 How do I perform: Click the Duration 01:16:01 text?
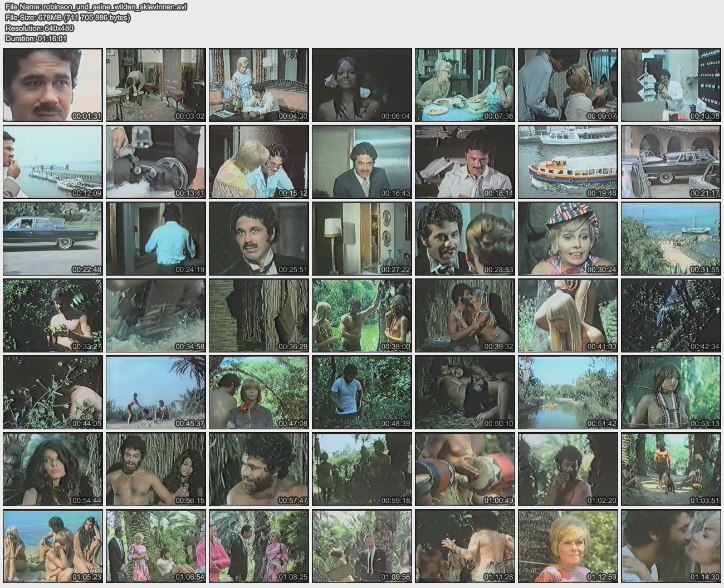click(36, 38)
